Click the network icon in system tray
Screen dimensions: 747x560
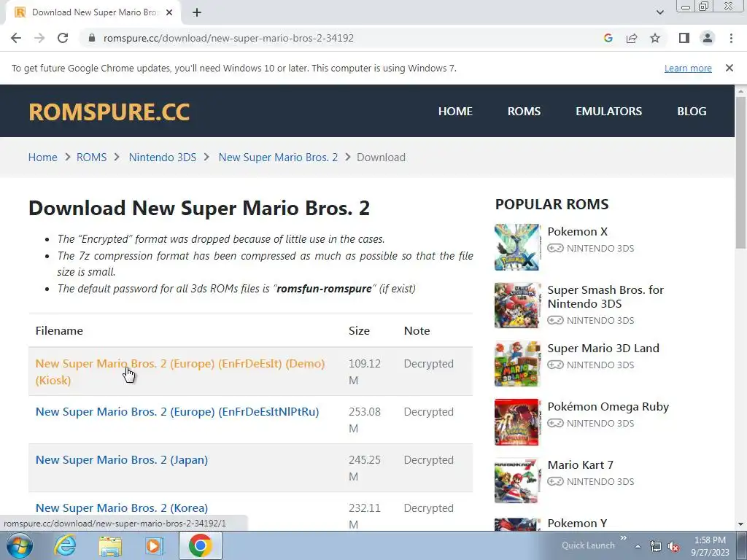(656, 546)
